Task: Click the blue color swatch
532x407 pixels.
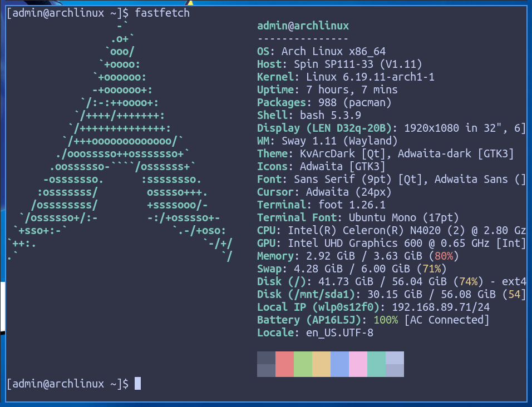Action: [x=339, y=364]
